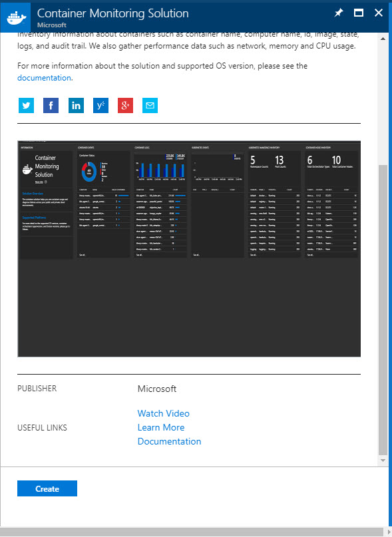
Task: Click the Container Monitoring Solution title
Action: [x=112, y=13]
